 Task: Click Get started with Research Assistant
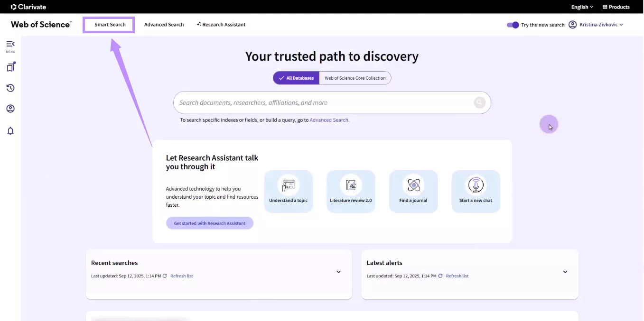coord(210,223)
